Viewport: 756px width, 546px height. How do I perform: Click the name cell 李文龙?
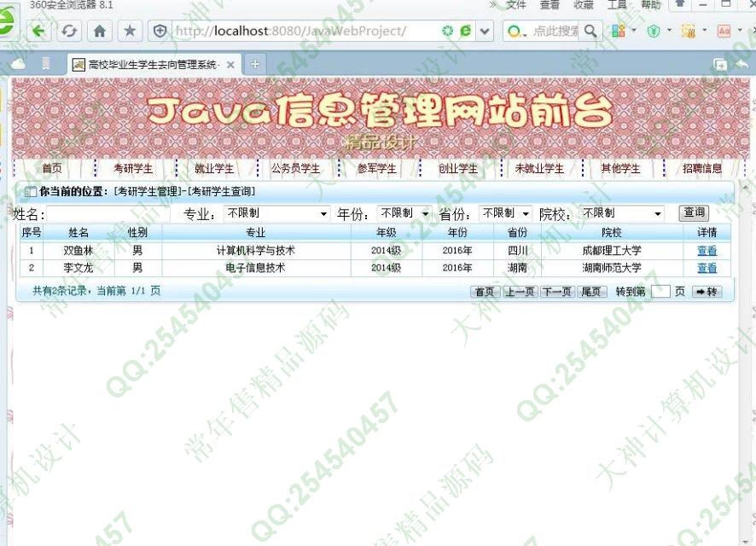(x=79, y=268)
